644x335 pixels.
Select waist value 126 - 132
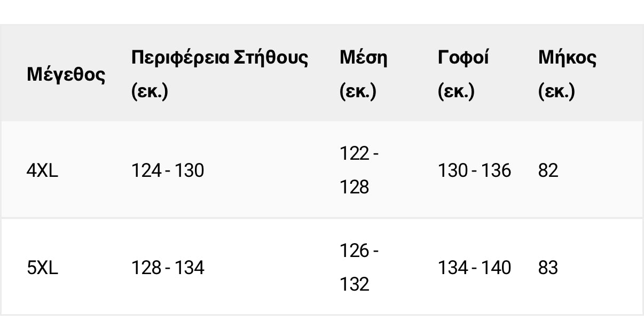click(x=359, y=268)
